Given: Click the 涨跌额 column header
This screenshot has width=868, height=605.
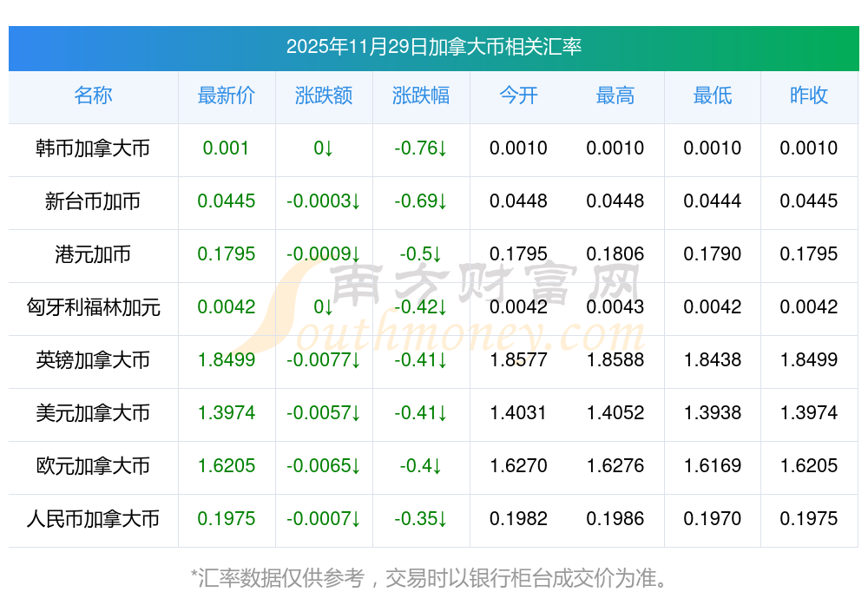Looking at the screenshot, I should pyautogui.click(x=324, y=95).
